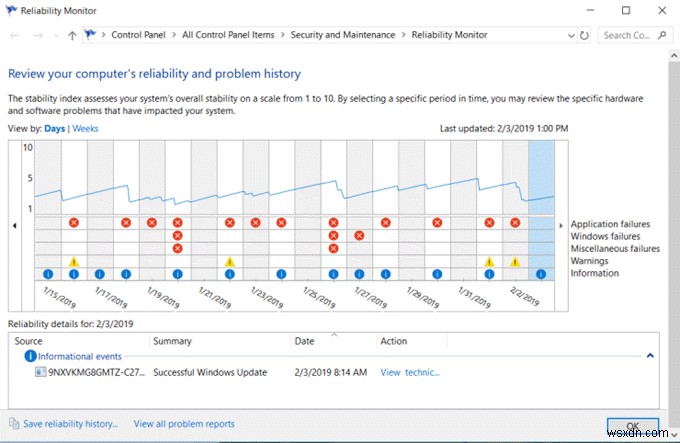Click the refresh button beside address bar

coord(585,35)
